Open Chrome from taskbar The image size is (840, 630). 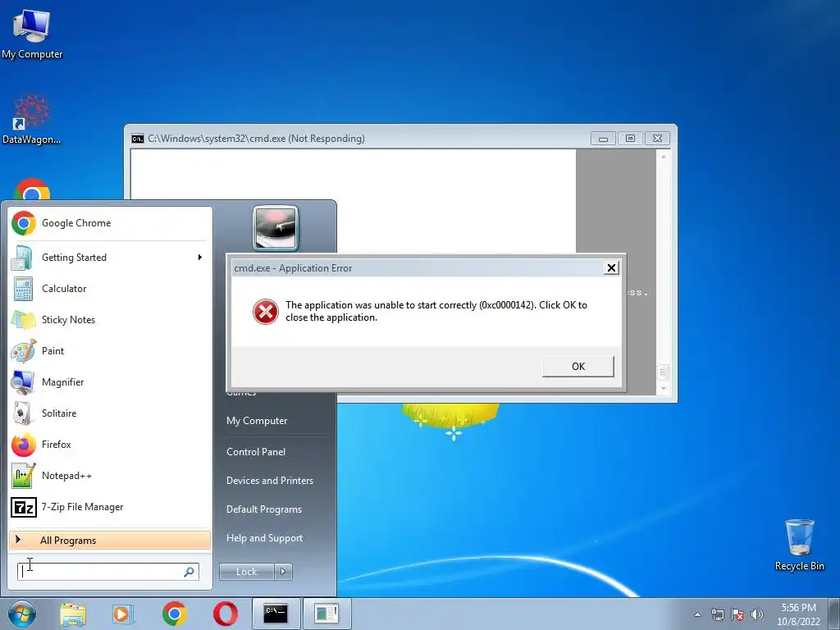point(174,614)
